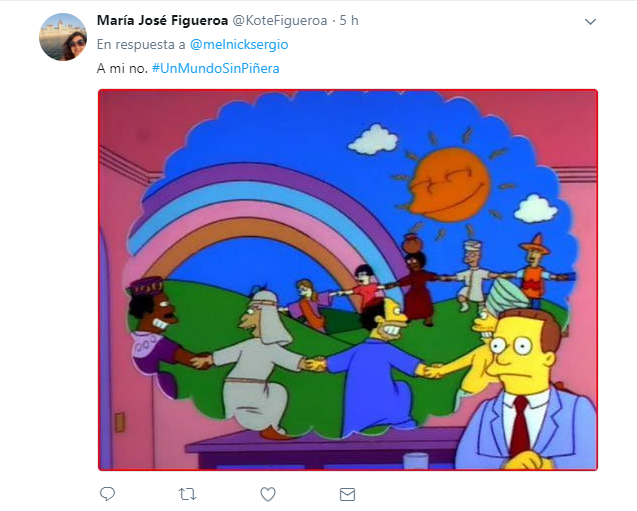Image resolution: width=637 pixels, height=511 pixels.
Task: Click the @KoteFigueroa handle
Action: [x=280, y=20]
